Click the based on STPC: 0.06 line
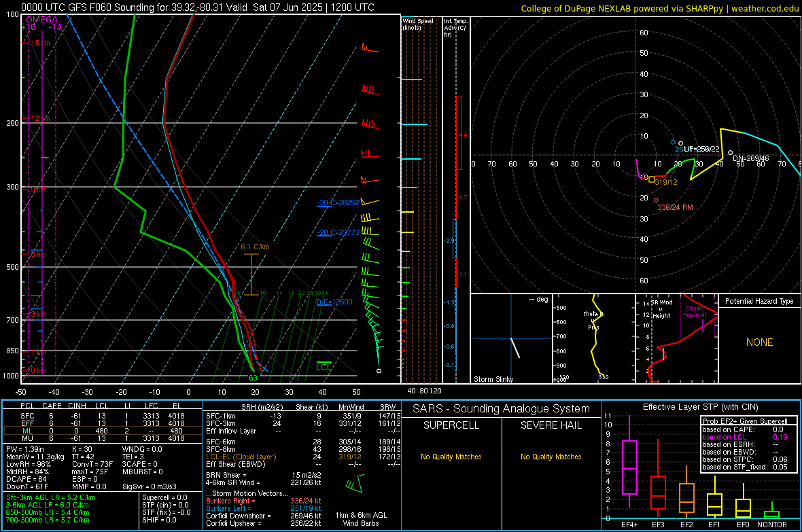The height and width of the screenshot is (532, 802). click(745, 459)
